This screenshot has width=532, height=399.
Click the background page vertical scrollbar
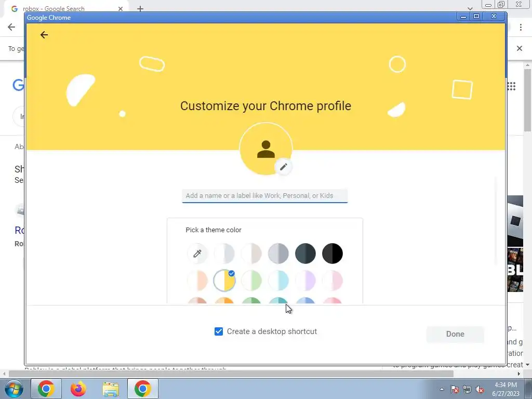click(x=528, y=100)
